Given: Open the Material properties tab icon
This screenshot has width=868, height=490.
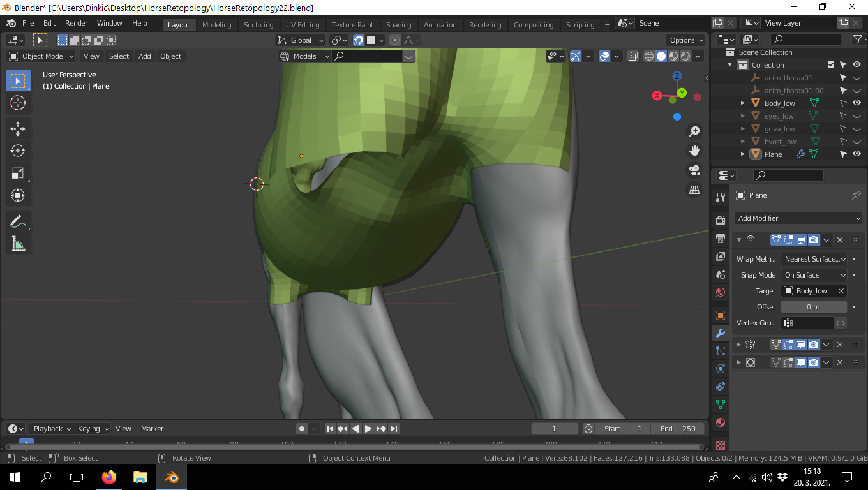Looking at the screenshot, I should coord(721,422).
